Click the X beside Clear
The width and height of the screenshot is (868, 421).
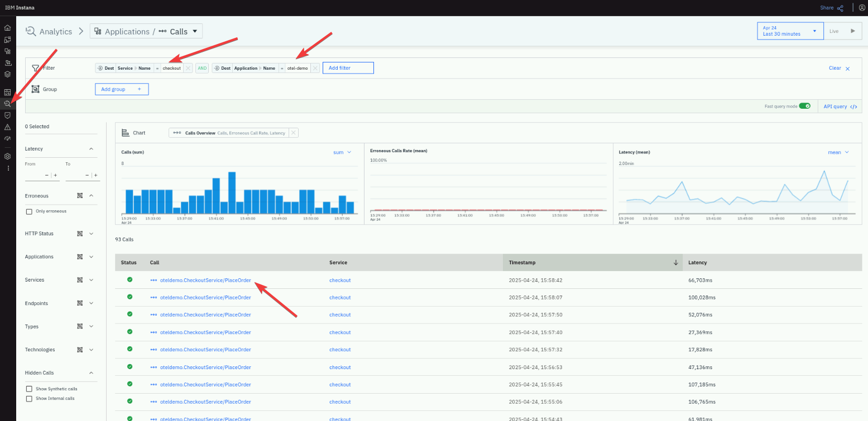click(847, 69)
